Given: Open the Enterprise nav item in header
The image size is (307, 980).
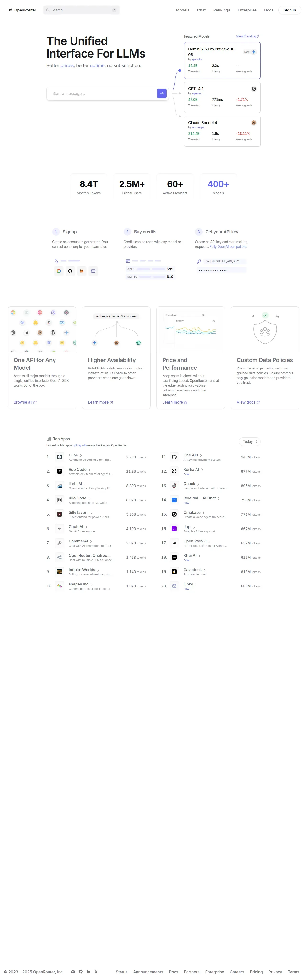Looking at the screenshot, I should point(247,10).
